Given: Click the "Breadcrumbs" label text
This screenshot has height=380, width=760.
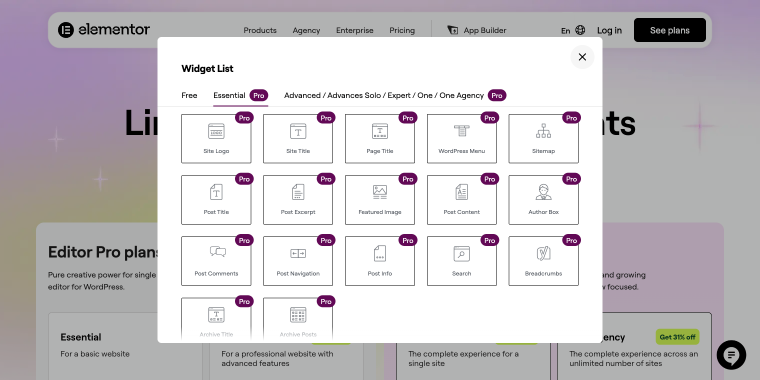Looking at the screenshot, I should click(543, 273).
